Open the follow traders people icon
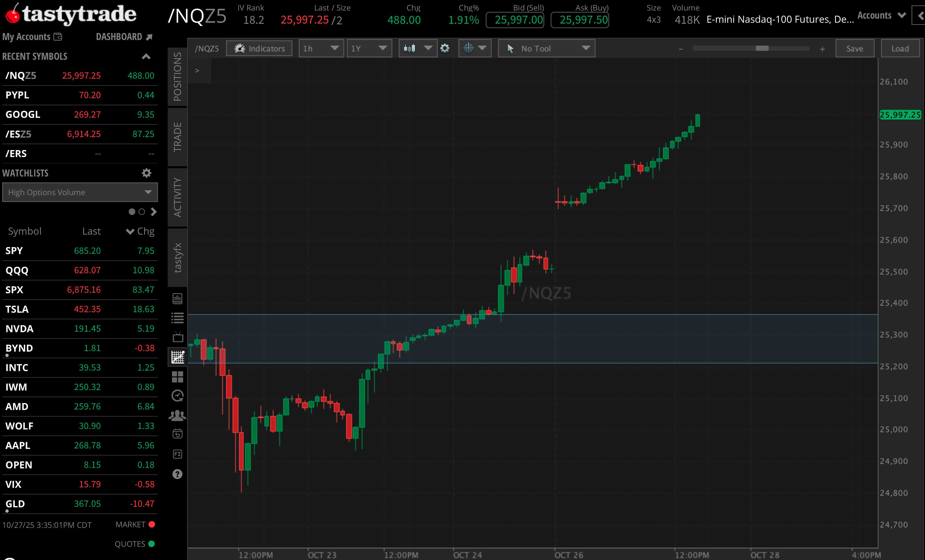The image size is (925, 560). click(177, 415)
